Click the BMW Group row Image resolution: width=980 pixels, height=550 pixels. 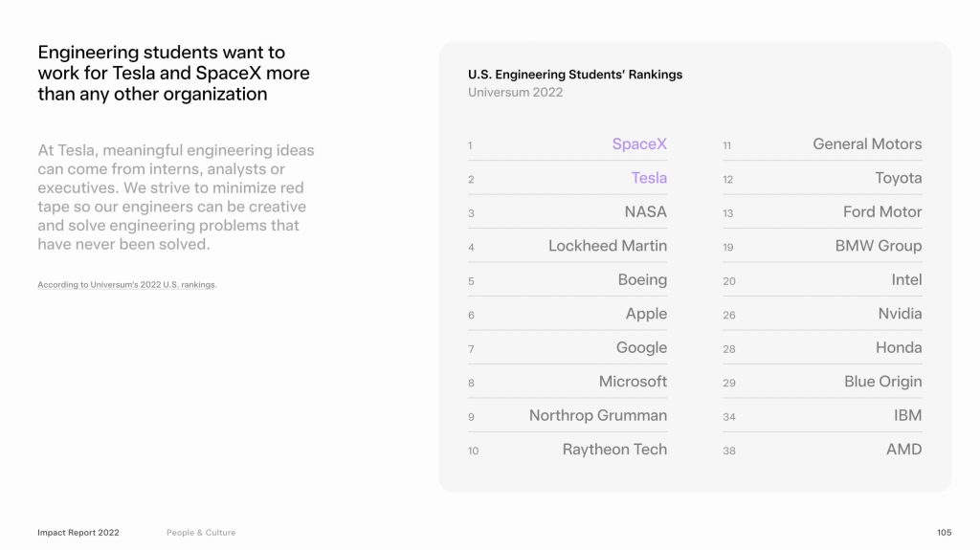(822, 246)
